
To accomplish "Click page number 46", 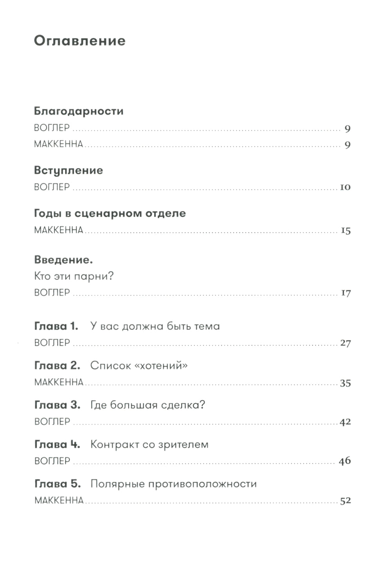I will click(345, 461).
